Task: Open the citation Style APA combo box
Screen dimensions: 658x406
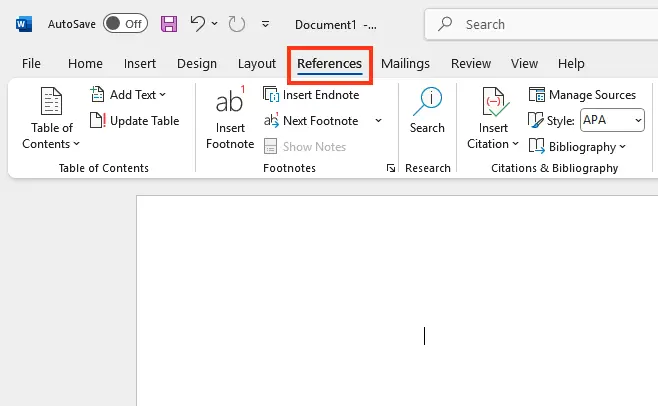Action: point(612,121)
